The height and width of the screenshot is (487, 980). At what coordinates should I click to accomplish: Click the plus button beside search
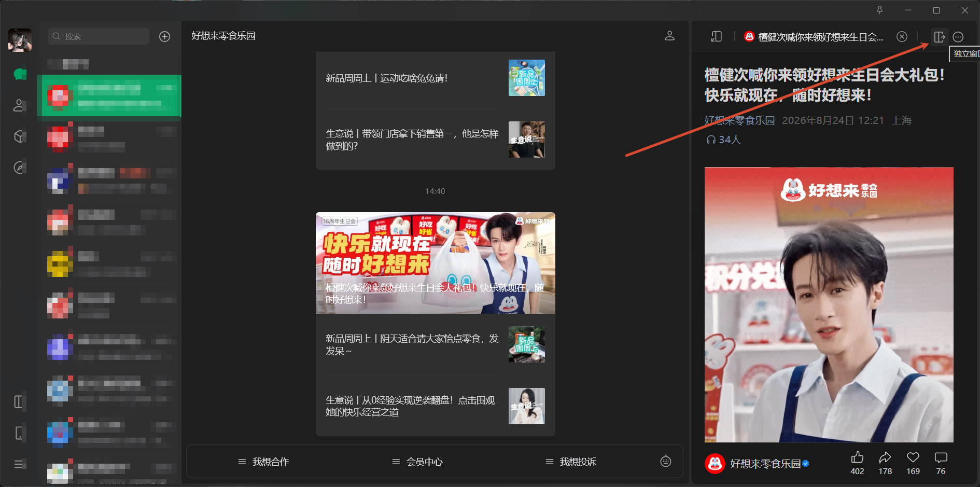(164, 36)
